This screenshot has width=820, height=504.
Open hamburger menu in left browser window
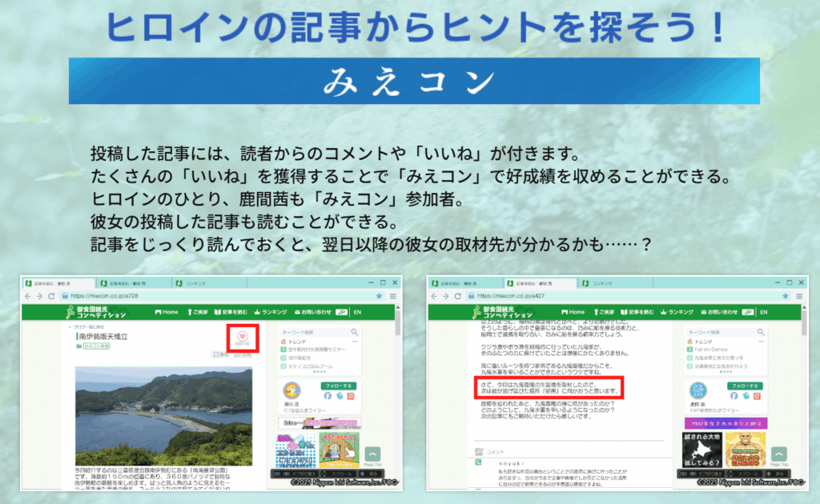[392, 296]
